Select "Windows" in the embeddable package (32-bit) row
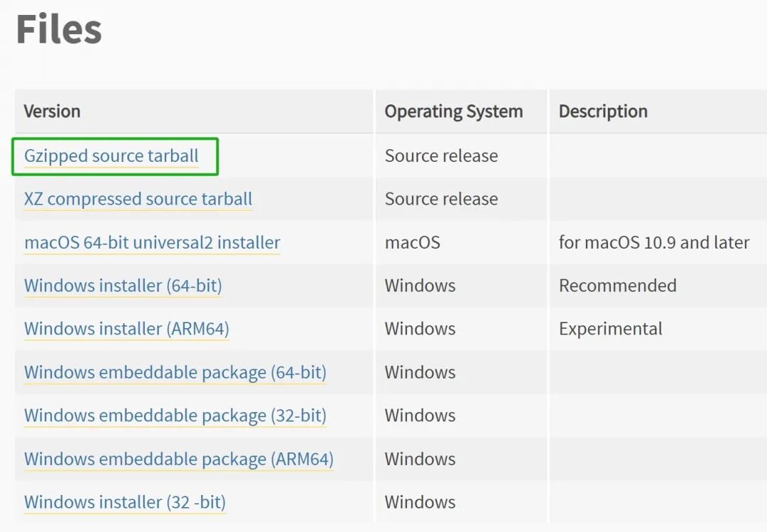The image size is (767, 532). (420, 415)
